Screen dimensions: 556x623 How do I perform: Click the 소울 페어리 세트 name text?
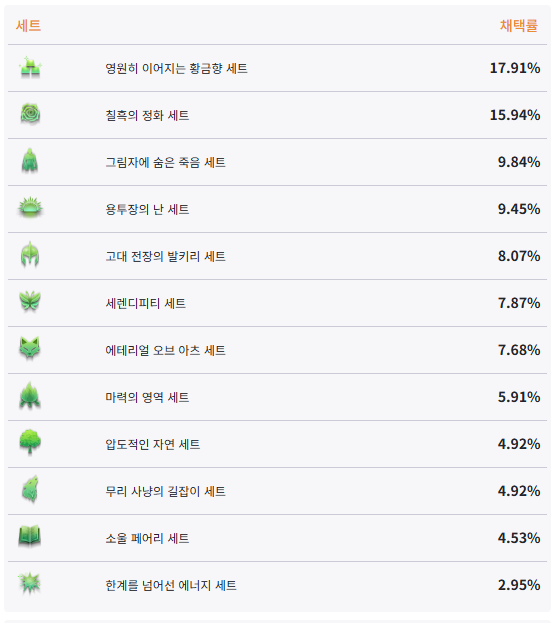click(x=147, y=539)
